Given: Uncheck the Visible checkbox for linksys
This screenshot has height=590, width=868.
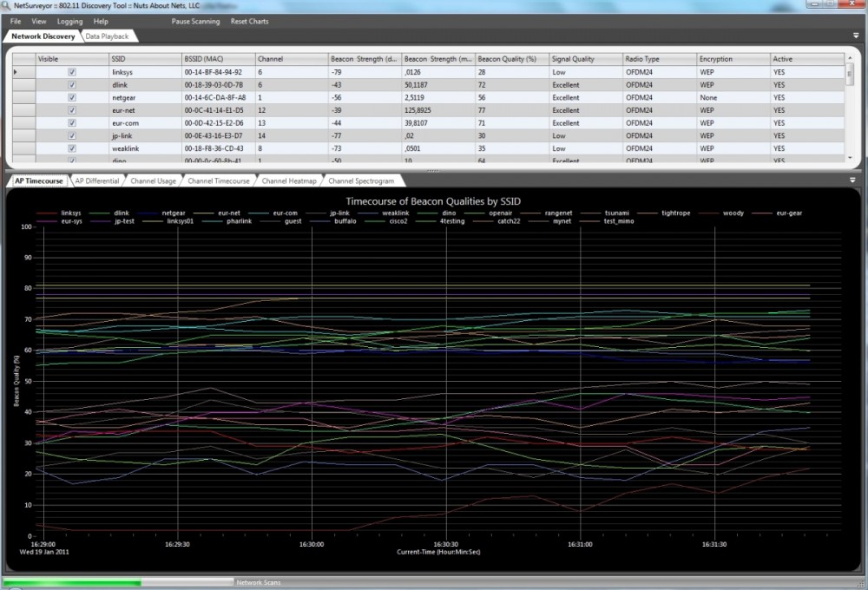Looking at the screenshot, I should click(x=72, y=72).
